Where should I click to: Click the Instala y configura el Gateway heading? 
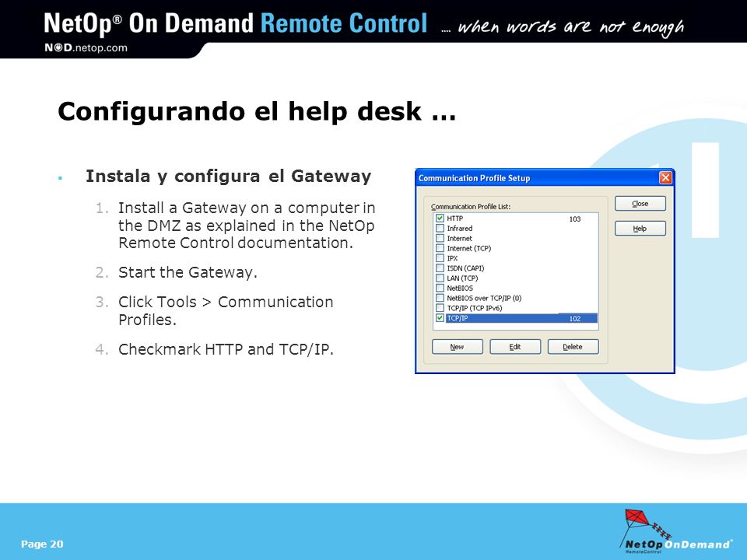[228, 177]
